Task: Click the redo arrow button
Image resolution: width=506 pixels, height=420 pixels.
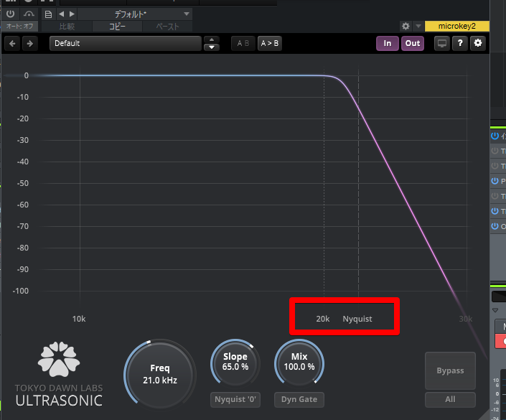Action: pyautogui.click(x=29, y=43)
